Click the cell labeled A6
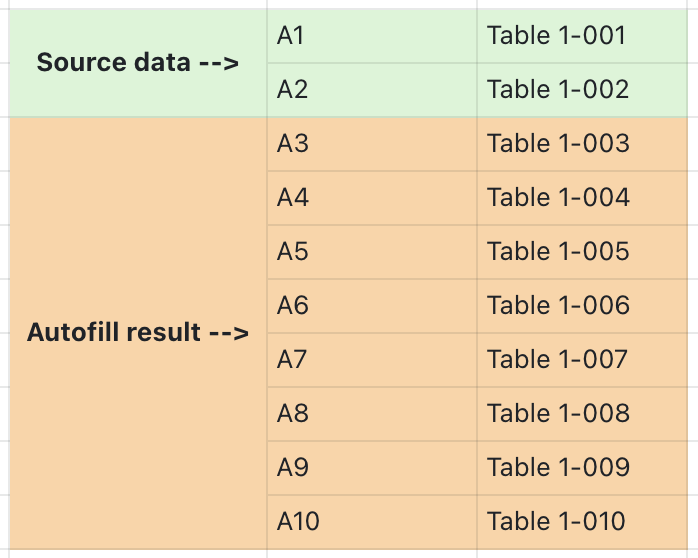 tap(372, 306)
